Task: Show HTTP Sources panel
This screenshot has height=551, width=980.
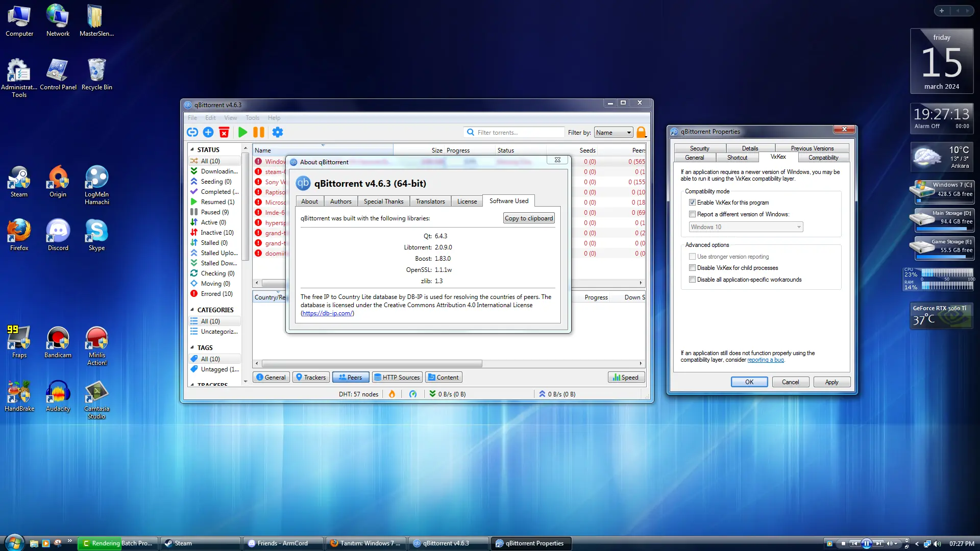Action: (397, 378)
